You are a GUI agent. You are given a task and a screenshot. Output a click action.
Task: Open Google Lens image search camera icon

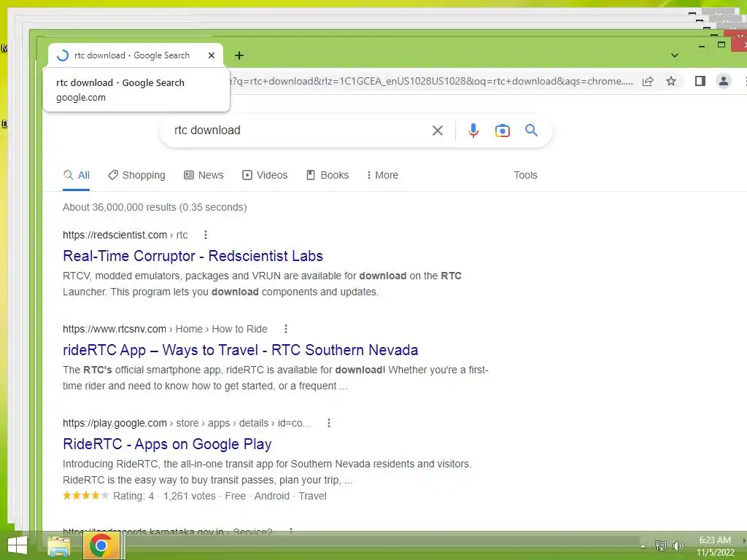[502, 131]
